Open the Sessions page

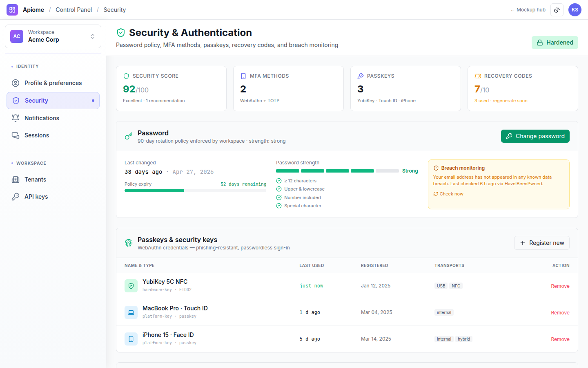click(x=53, y=135)
